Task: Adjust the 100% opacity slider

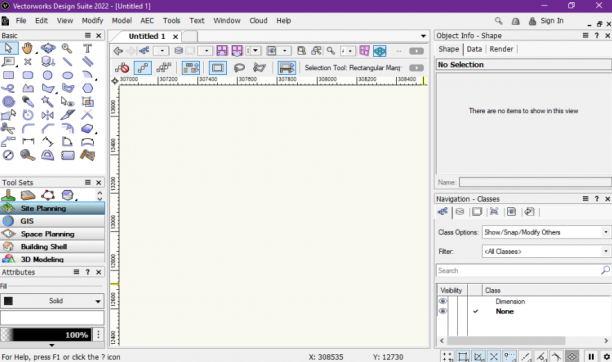Action: [46, 335]
